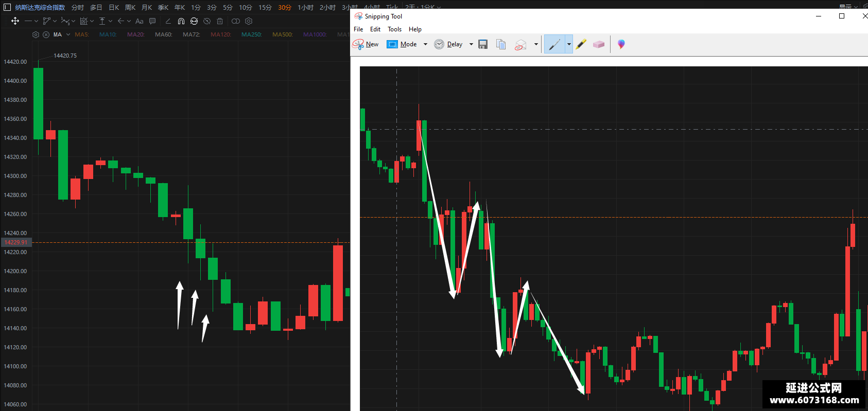The image size is (868, 411).
Task: Open the Tools menu
Action: click(x=394, y=29)
